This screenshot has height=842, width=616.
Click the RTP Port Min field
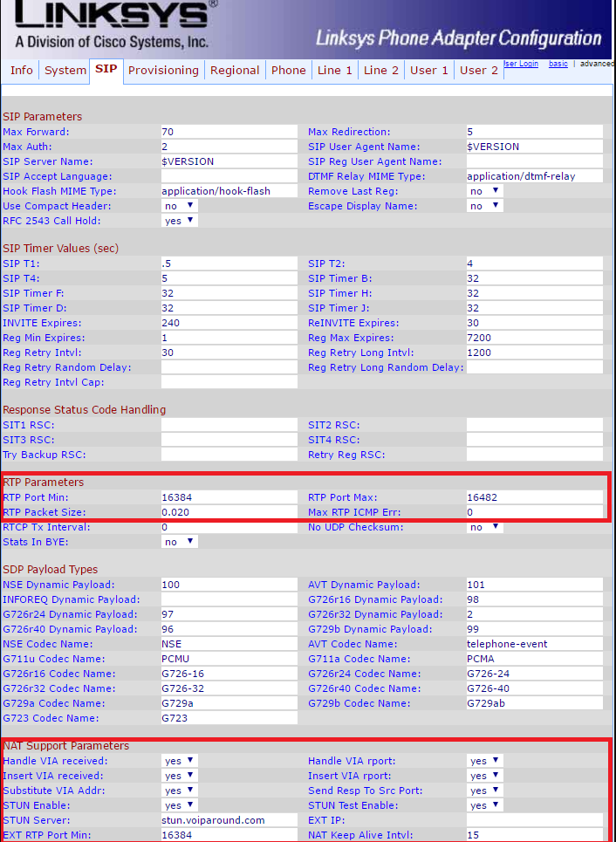[229, 497]
